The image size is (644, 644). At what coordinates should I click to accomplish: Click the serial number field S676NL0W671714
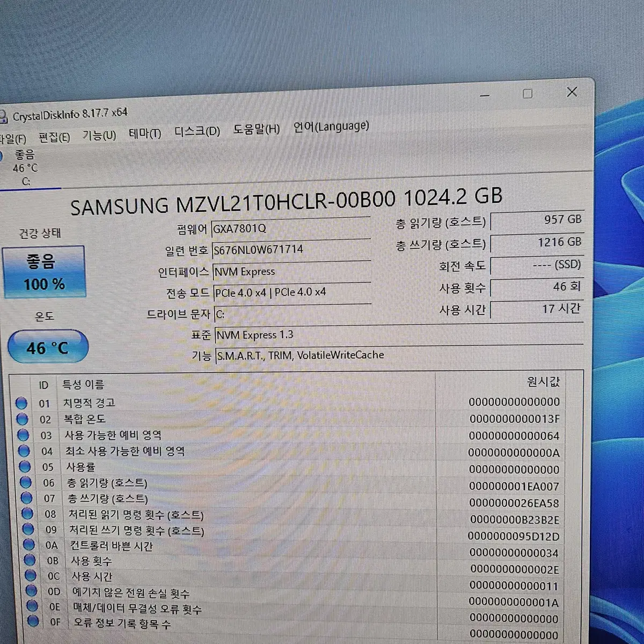[291, 250]
